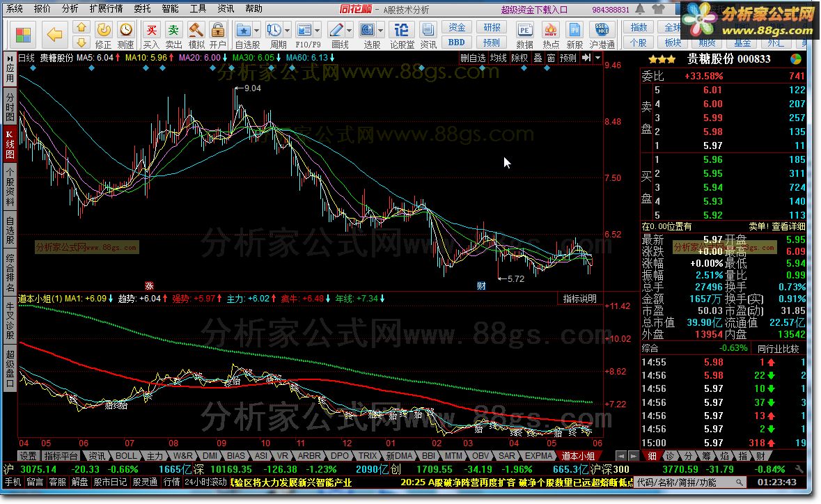Click the yellow up arrow icon
The width and height of the screenshot is (821, 504).
81,27
